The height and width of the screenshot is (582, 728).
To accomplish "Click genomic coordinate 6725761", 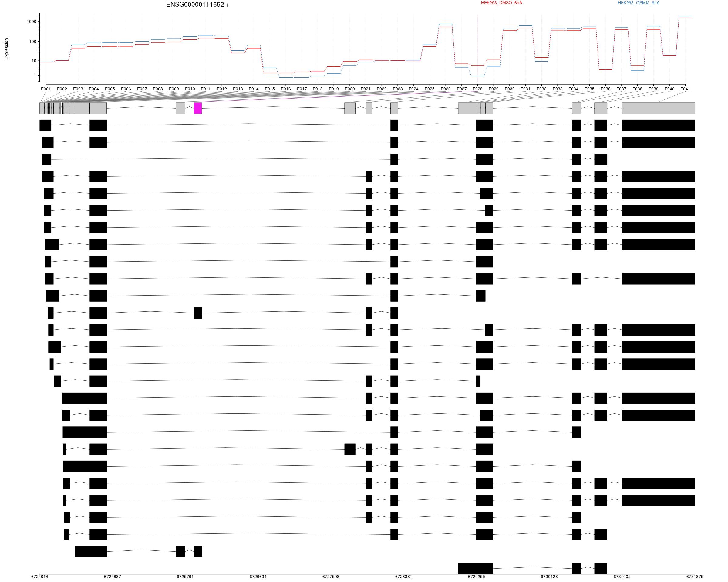I will 185,577.
